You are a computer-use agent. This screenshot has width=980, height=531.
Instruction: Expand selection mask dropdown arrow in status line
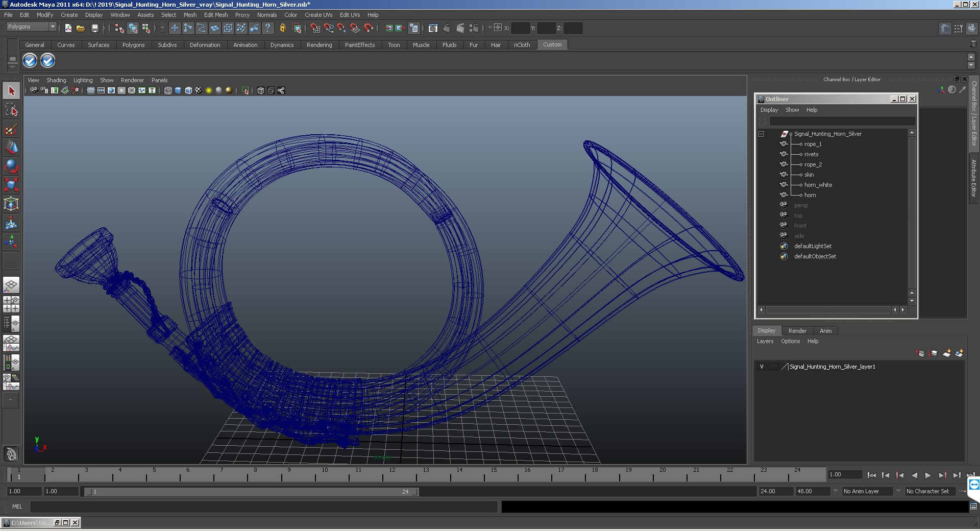pyautogui.click(x=162, y=28)
